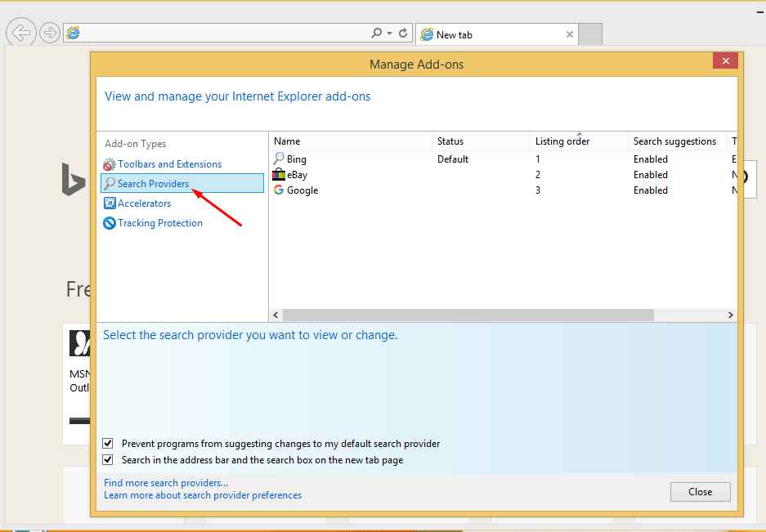Open Find more search providers link
The image size is (766, 532).
(x=166, y=483)
